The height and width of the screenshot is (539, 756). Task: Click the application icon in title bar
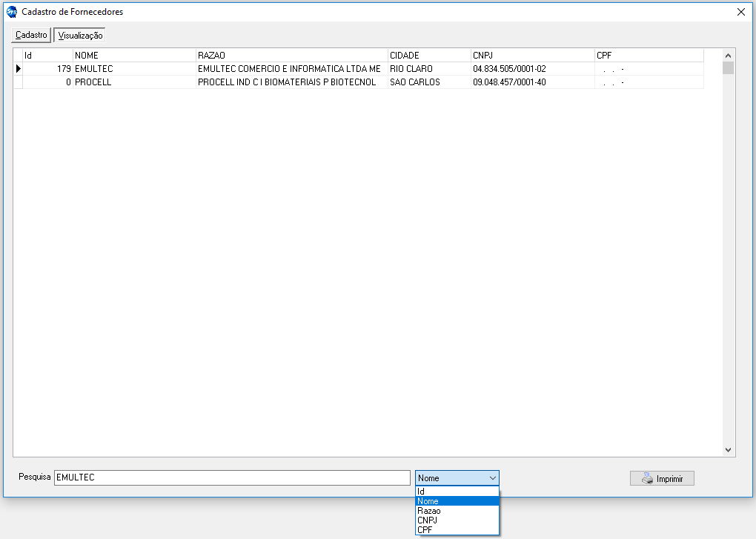(x=11, y=12)
